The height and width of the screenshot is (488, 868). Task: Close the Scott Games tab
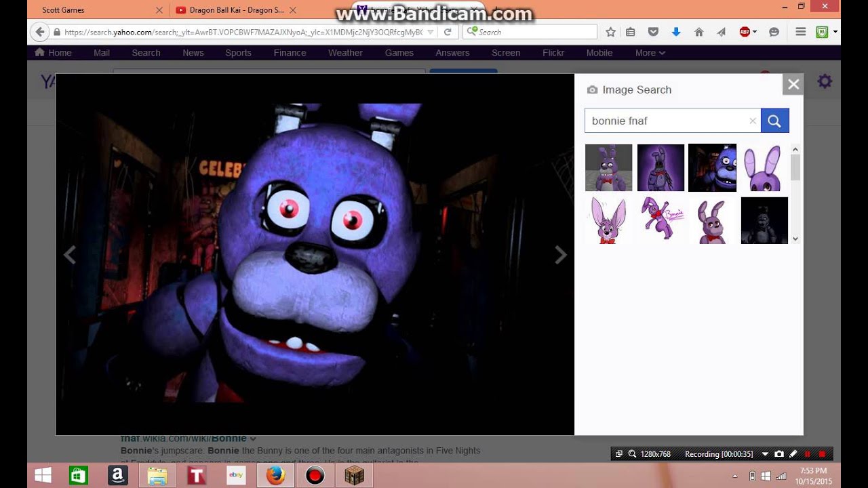pos(159,10)
